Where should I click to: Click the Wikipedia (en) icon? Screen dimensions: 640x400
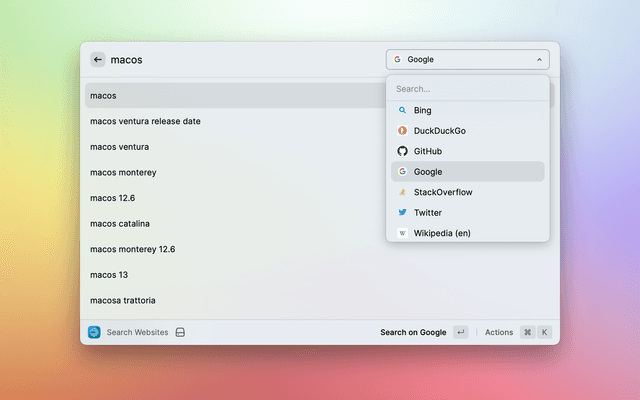coord(402,233)
